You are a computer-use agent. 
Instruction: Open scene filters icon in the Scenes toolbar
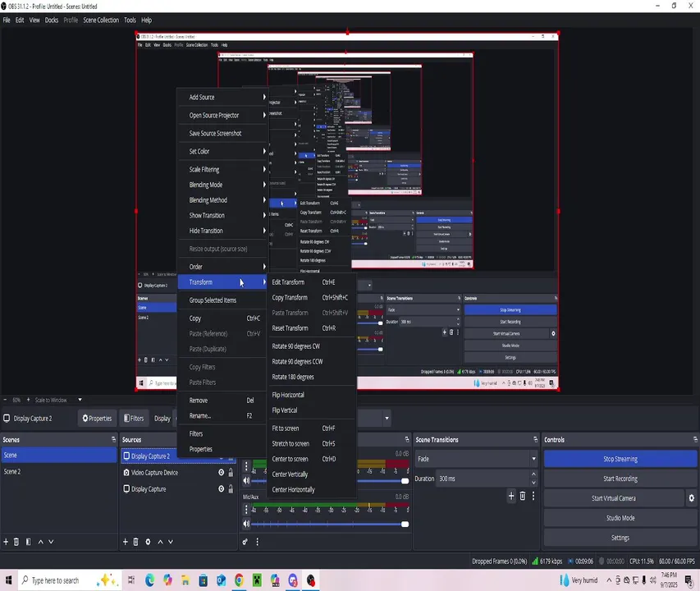pos(28,542)
